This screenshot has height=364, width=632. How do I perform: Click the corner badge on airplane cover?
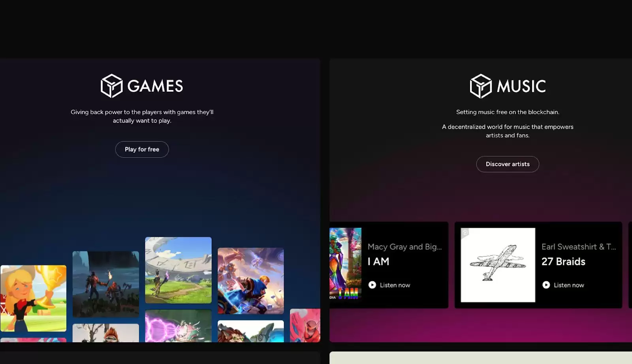(465, 233)
